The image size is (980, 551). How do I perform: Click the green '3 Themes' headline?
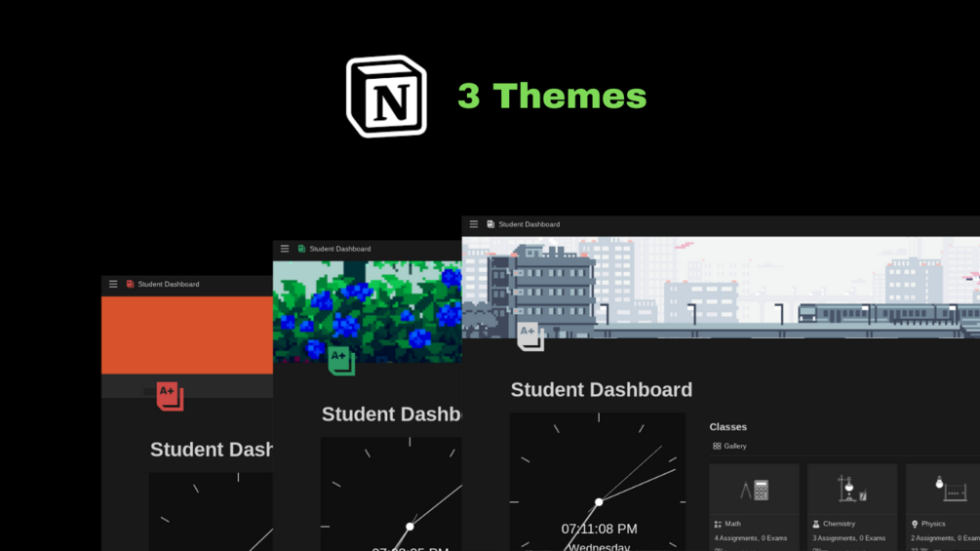(x=552, y=97)
